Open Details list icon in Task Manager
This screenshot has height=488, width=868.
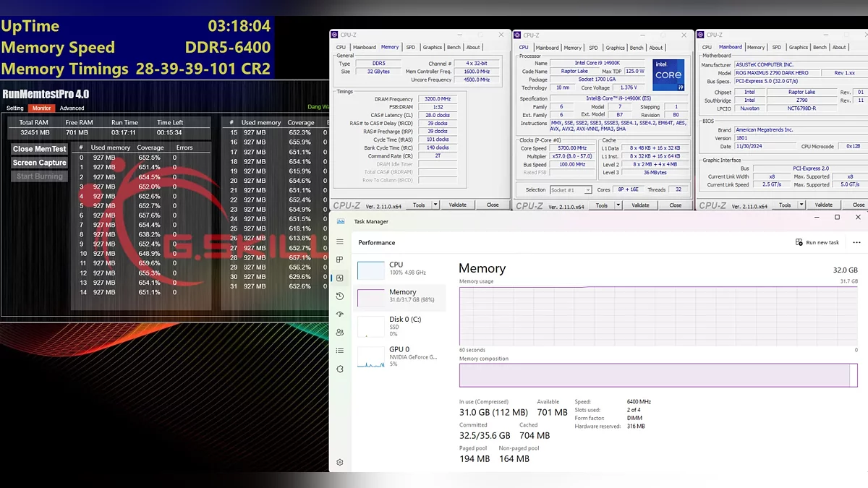(x=340, y=351)
